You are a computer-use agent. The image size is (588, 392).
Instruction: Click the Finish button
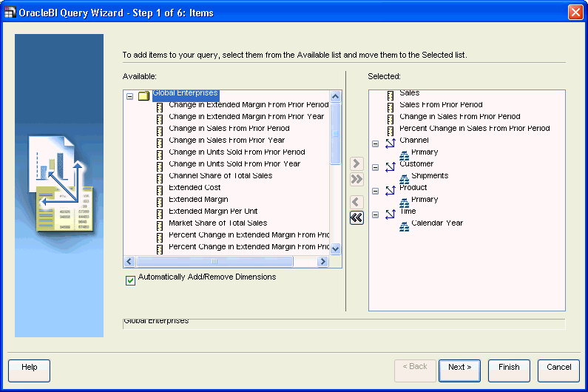pos(509,371)
